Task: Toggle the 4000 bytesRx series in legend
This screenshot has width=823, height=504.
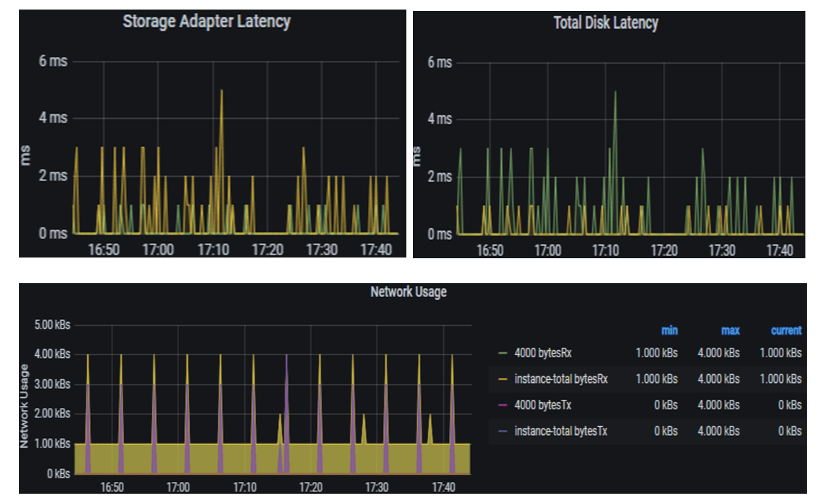Action: (x=543, y=353)
